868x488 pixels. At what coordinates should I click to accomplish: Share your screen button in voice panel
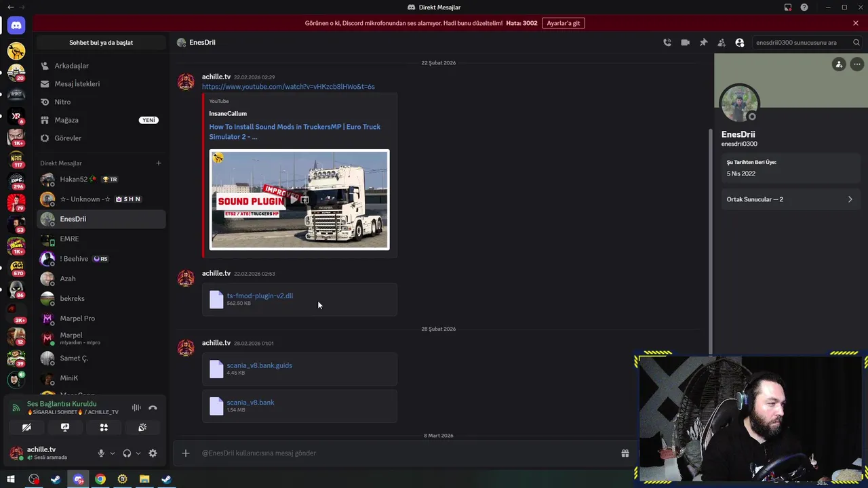(65, 428)
